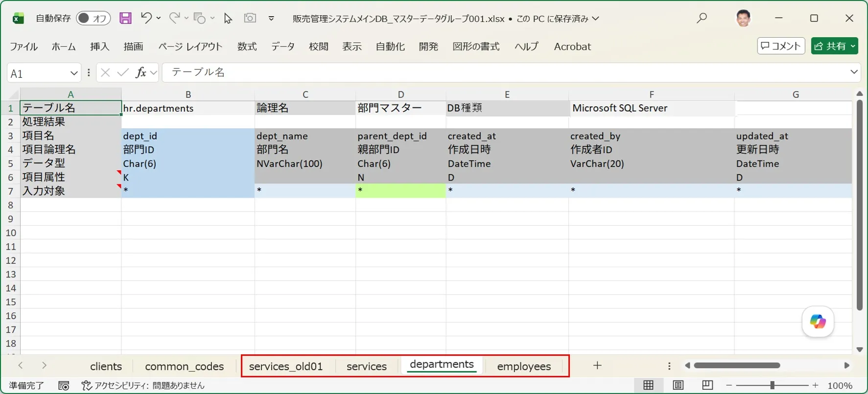
Task: Select cell containing hr.departments
Action: (x=188, y=108)
